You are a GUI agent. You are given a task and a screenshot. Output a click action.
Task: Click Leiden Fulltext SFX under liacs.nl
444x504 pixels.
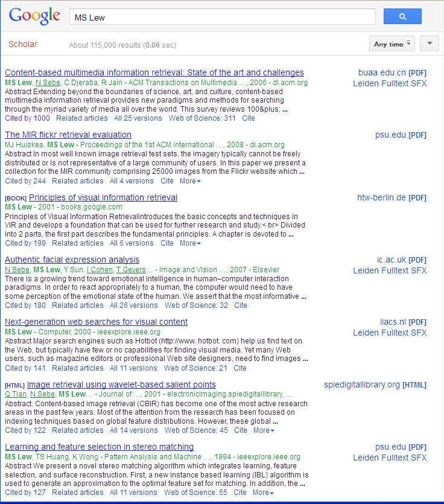[390, 333]
